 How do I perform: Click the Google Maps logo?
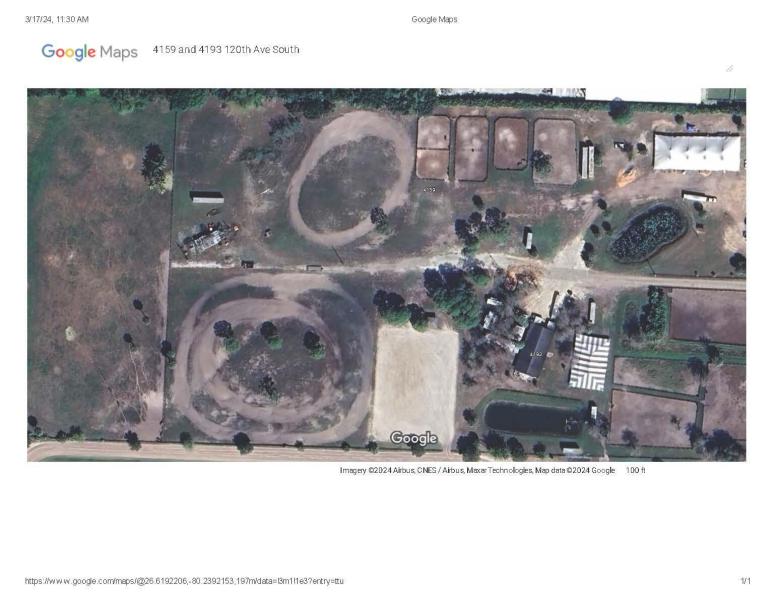tap(89, 52)
